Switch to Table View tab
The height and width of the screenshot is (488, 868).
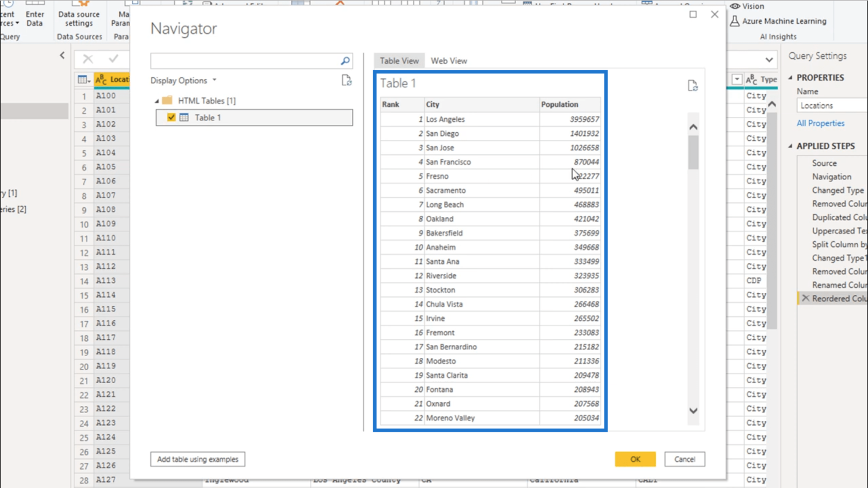[x=399, y=61]
